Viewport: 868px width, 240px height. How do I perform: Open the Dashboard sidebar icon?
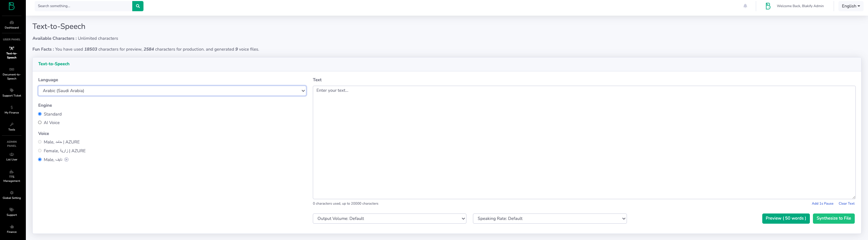(12, 22)
